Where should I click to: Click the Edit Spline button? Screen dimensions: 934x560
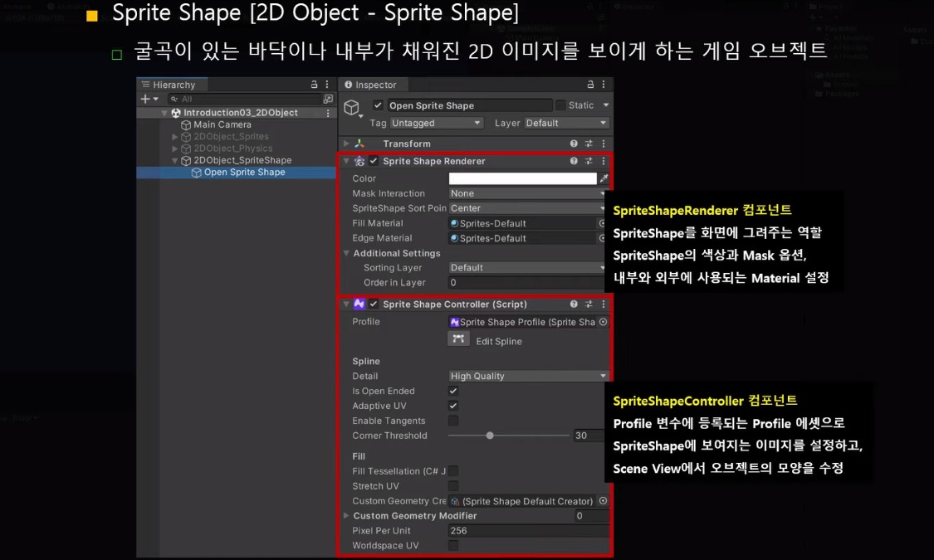[458, 339]
